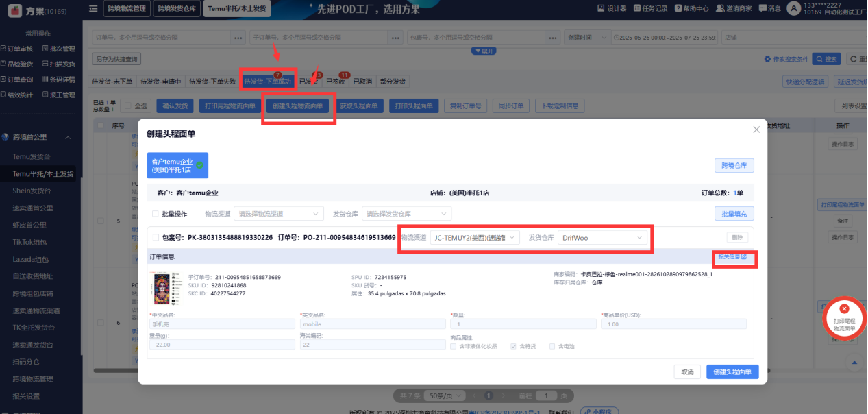Tick the table header checkbox beside 序号
The width and height of the screenshot is (868, 414).
coord(101,125)
